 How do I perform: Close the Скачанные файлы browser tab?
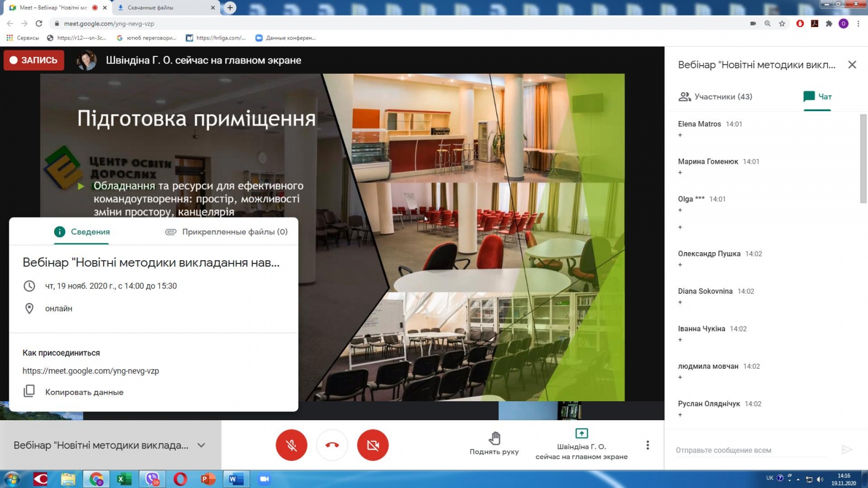click(213, 8)
